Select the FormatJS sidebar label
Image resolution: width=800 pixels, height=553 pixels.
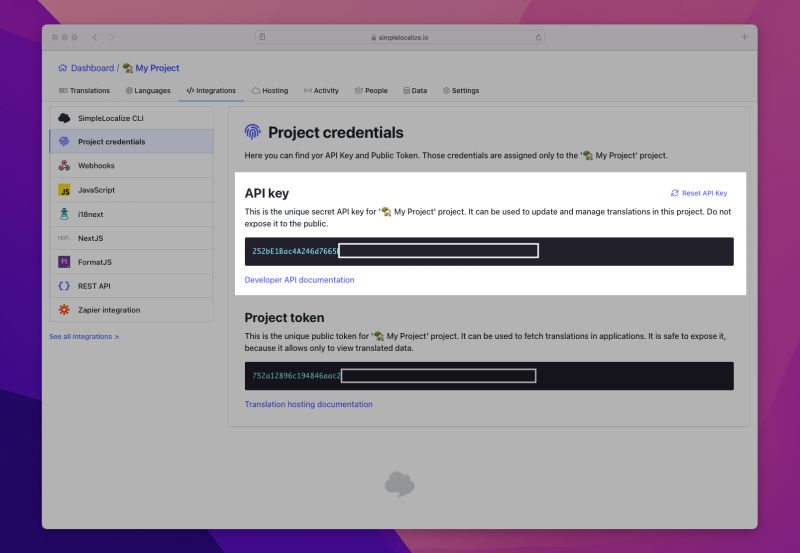94,262
